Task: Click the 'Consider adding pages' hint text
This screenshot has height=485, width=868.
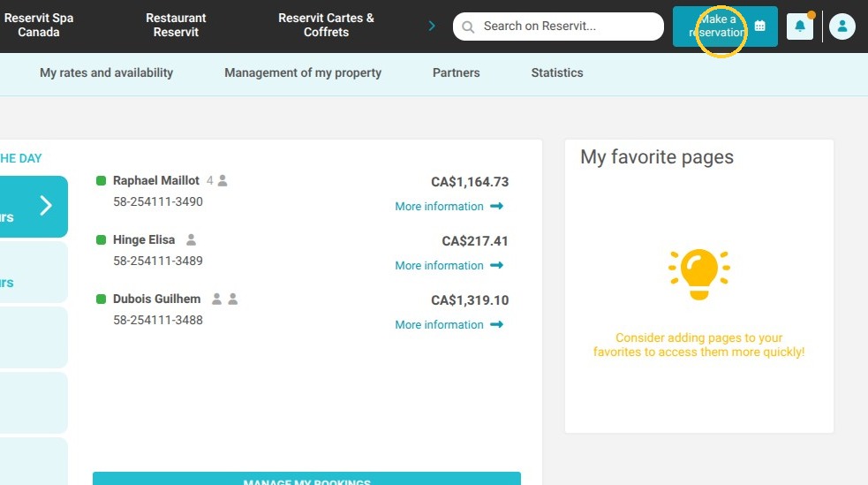Action: tap(698, 345)
